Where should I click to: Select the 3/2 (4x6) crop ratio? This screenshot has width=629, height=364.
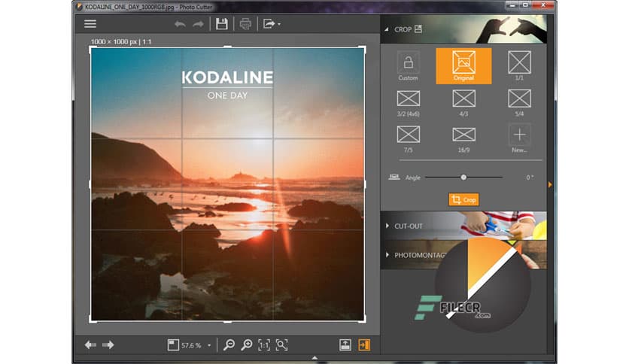click(x=408, y=104)
